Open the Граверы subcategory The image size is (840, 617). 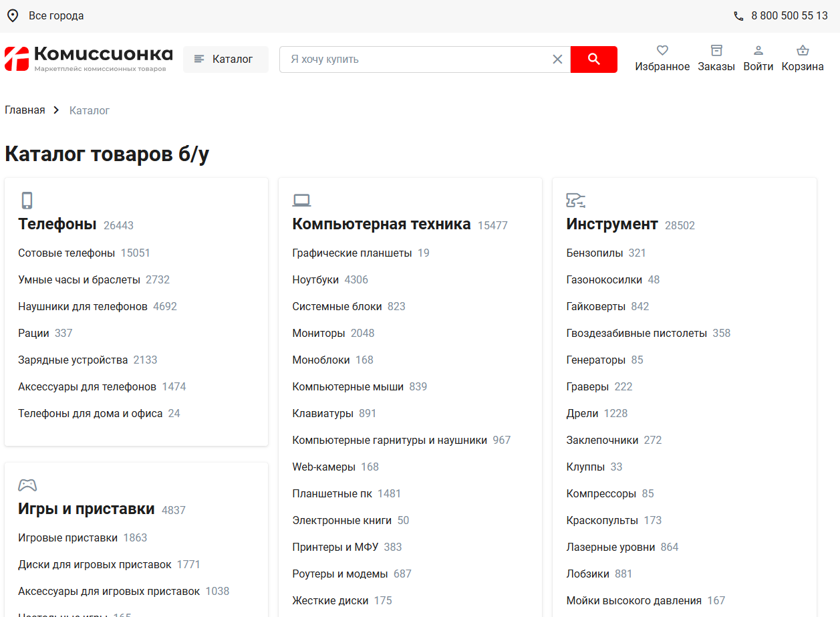pyautogui.click(x=587, y=386)
